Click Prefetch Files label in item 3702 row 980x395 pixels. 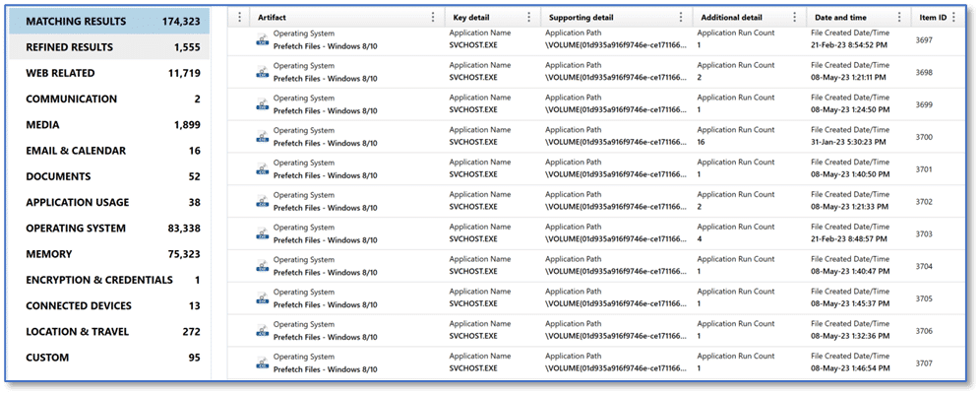[325, 208]
